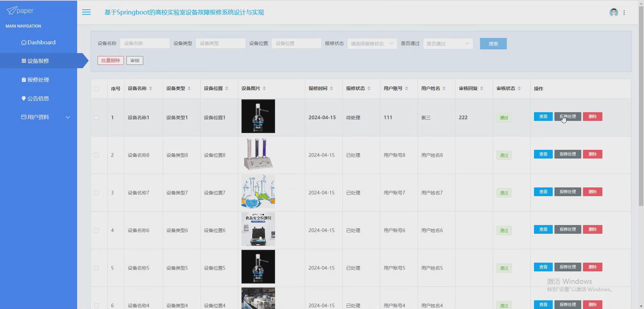Open the 设备名称6 device image thumbnail
This screenshot has height=309, width=644.
point(258,229)
